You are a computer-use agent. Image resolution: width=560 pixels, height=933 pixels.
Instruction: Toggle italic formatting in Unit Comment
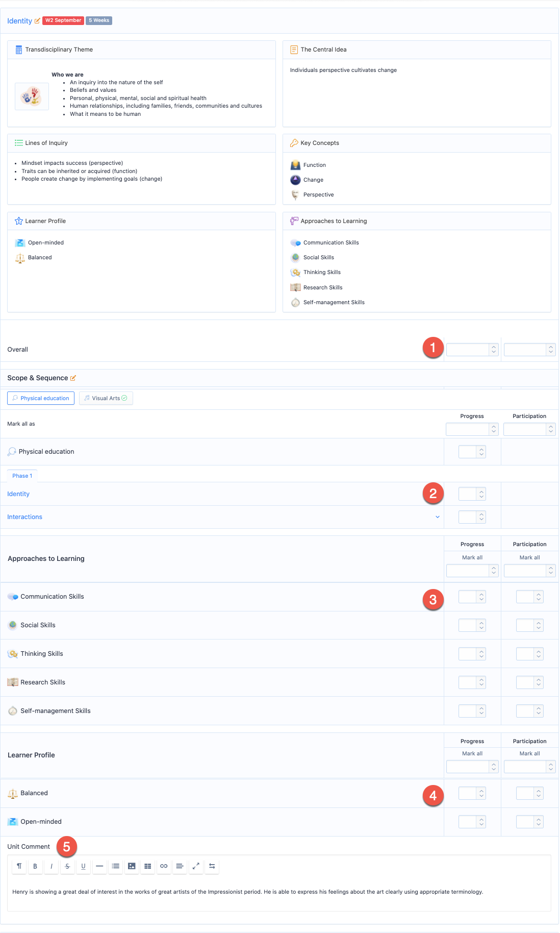tap(51, 866)
